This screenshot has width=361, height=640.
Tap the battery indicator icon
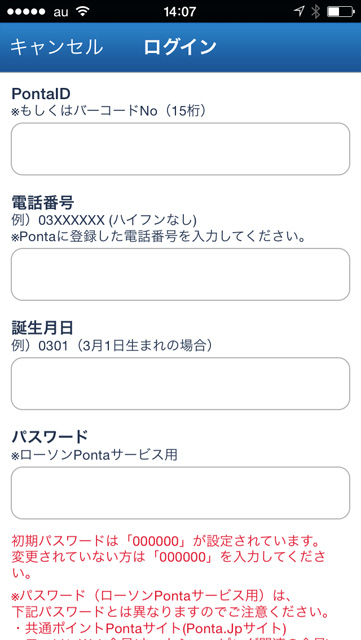[x=340, y=11]
